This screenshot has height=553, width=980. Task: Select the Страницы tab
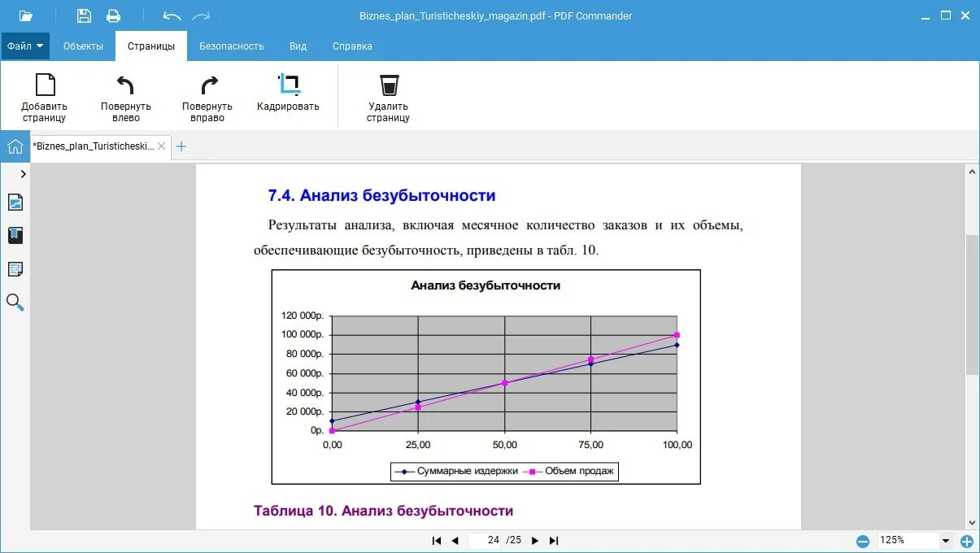click(151, 46)
